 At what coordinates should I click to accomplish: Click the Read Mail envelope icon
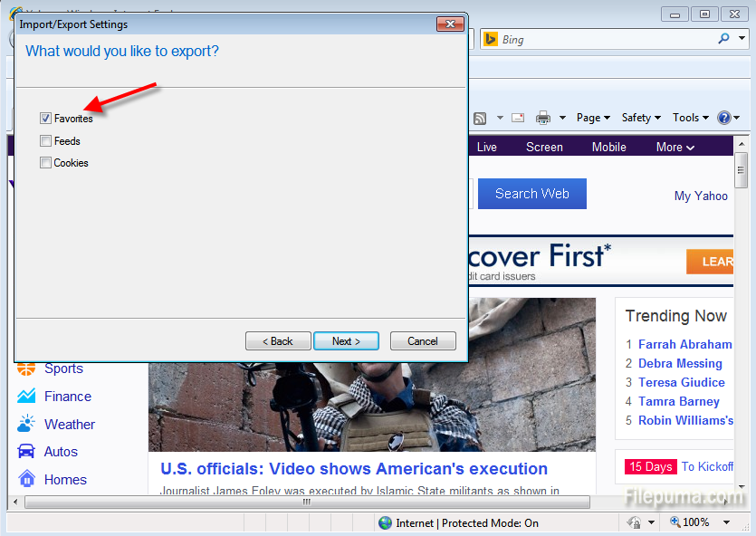[x=518, y=118]
